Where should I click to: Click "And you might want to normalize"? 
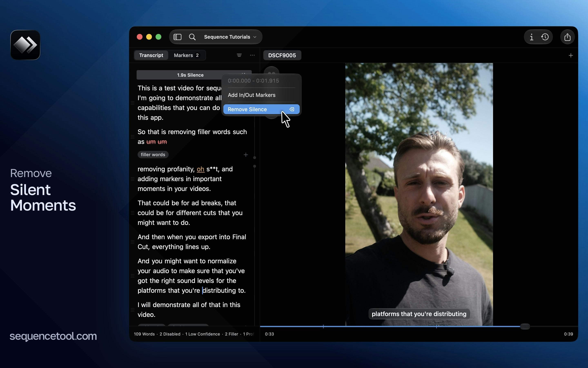pos(187,261)
